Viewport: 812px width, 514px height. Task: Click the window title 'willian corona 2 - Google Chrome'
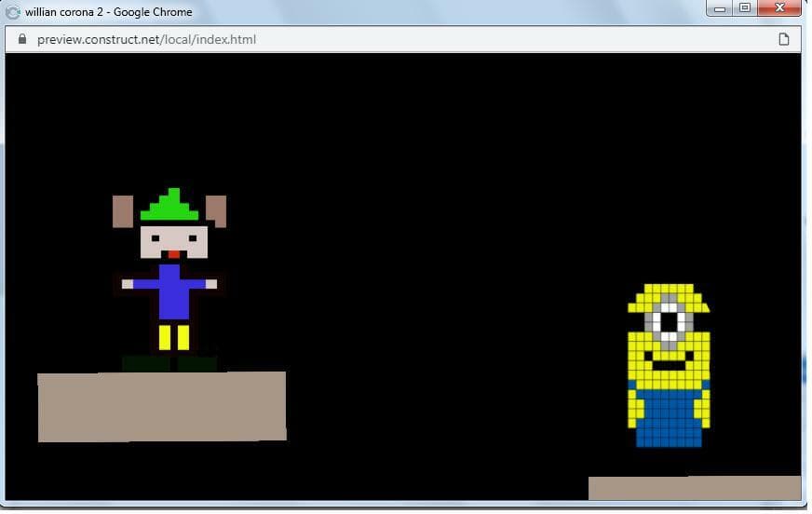click(x=109, y=12)
